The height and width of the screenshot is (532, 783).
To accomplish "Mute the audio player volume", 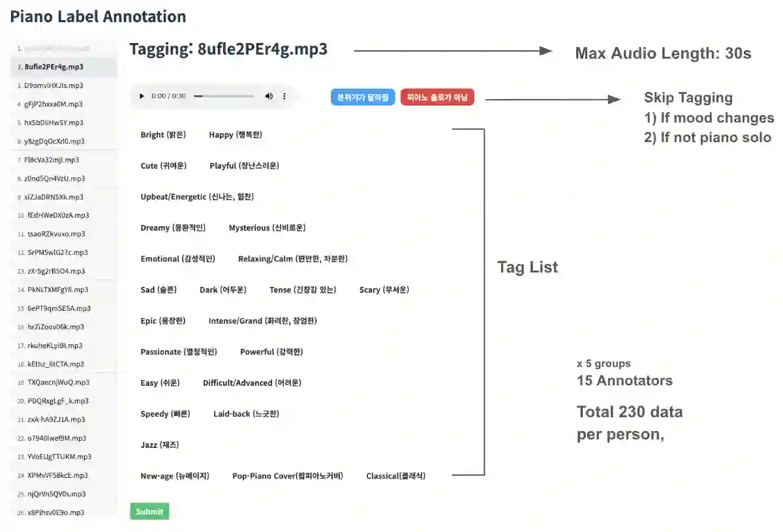I will 269,96.
